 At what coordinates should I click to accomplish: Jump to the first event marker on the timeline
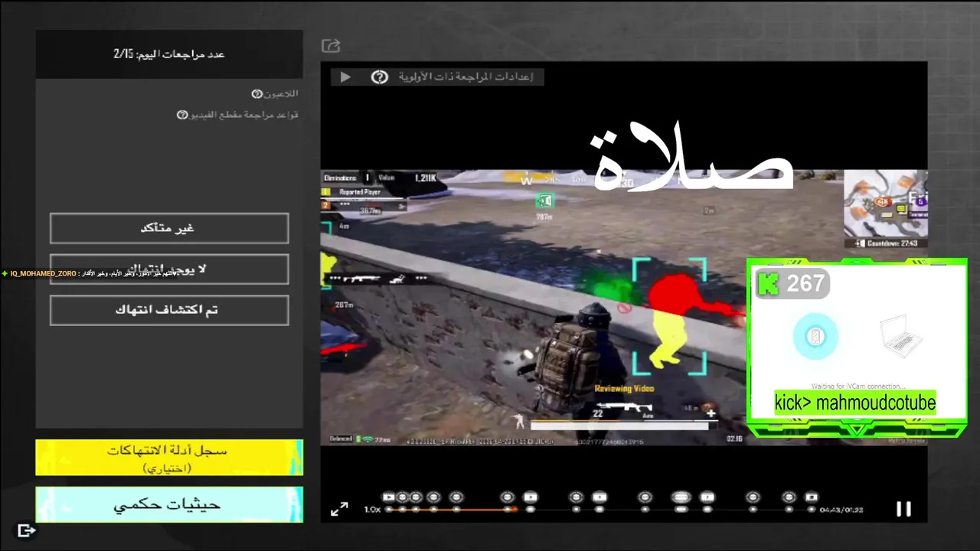[x=388, y=497]
